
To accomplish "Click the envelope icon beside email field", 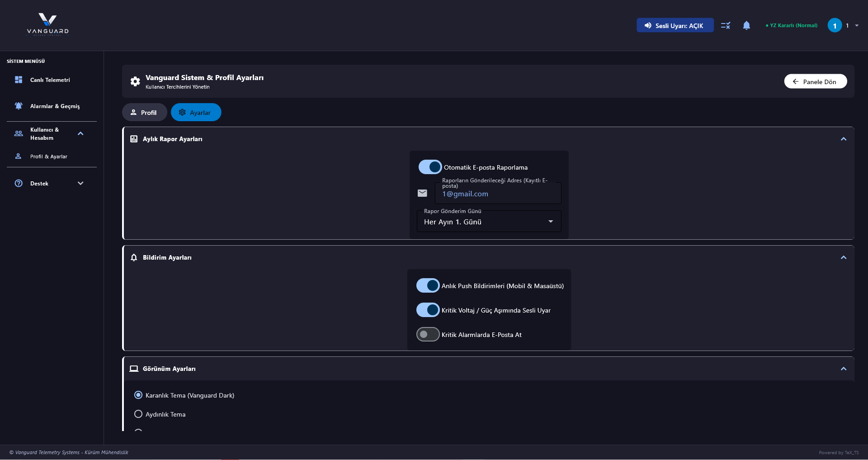I will [422, 193].
